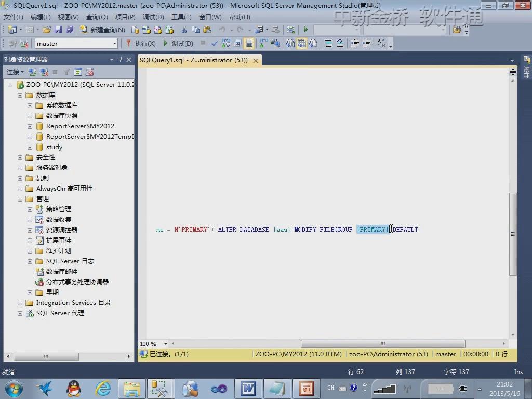Open the 工具(T) menu
Viewport: 532px width, 399px height.
[181, 17]
